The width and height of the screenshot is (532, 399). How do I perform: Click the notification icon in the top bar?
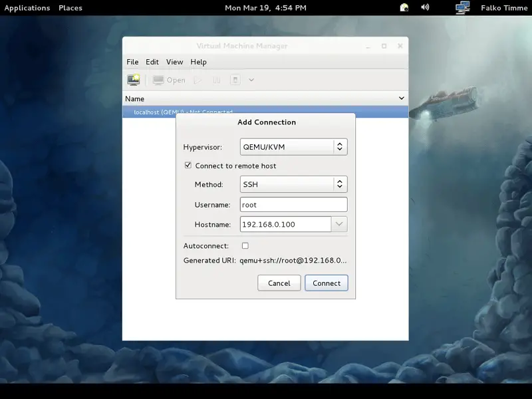(x=404, y=7)
